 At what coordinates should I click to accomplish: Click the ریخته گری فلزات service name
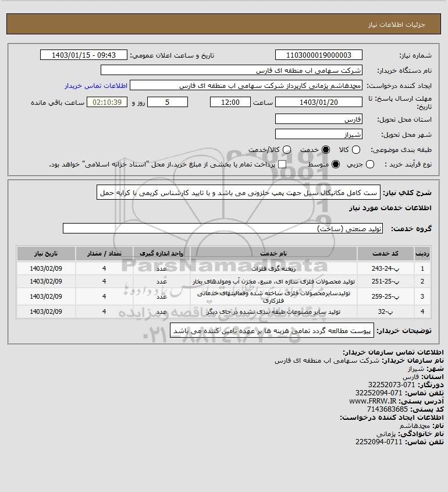pyautogui.click(x=273, y=268)
